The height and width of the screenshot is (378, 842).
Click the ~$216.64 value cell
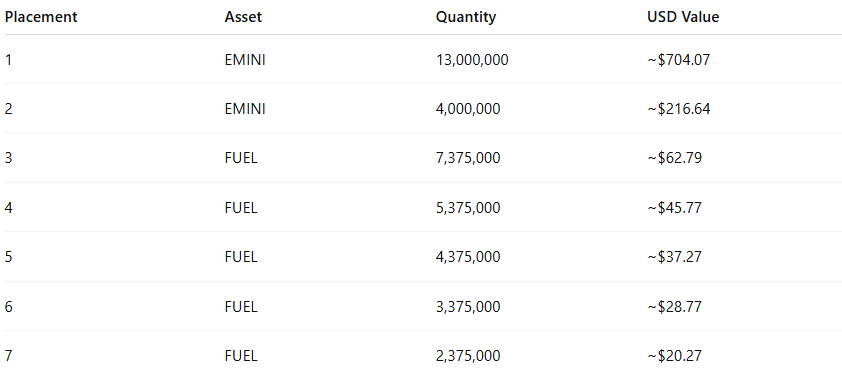[679, 109]
